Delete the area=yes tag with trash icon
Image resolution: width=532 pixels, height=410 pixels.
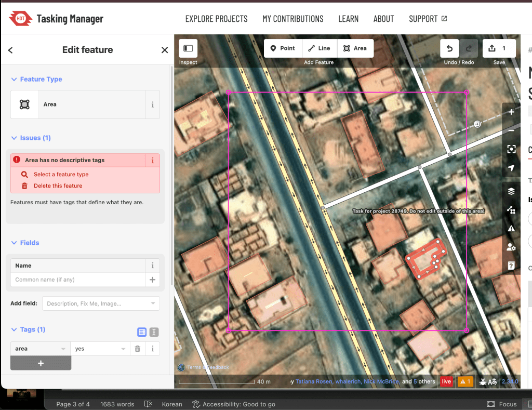(137, 349)
